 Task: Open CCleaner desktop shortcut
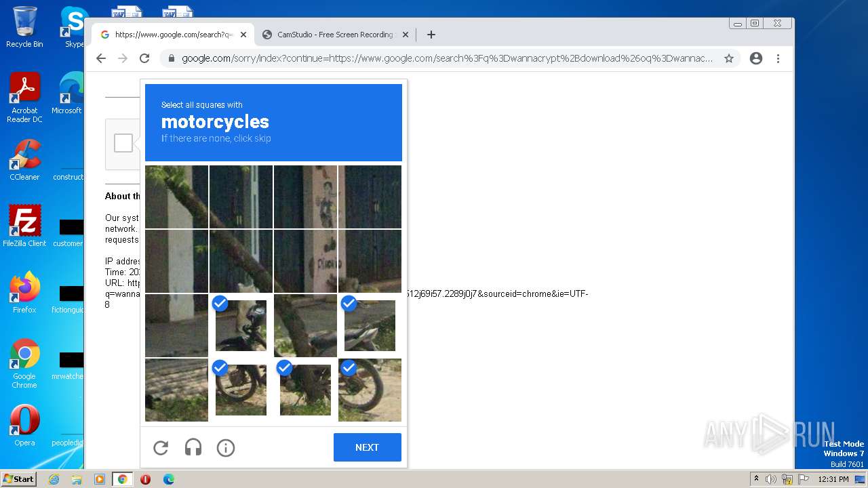(x=24, y=160)
